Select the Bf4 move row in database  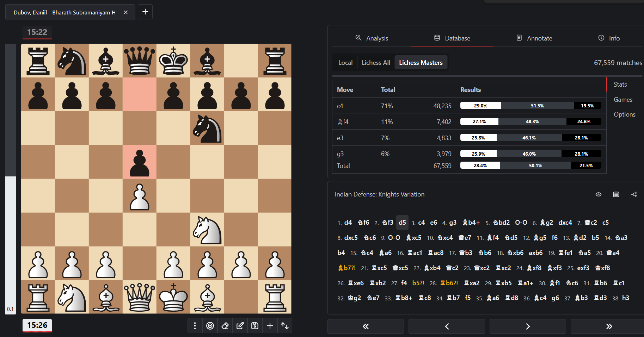tap(469, 121)
